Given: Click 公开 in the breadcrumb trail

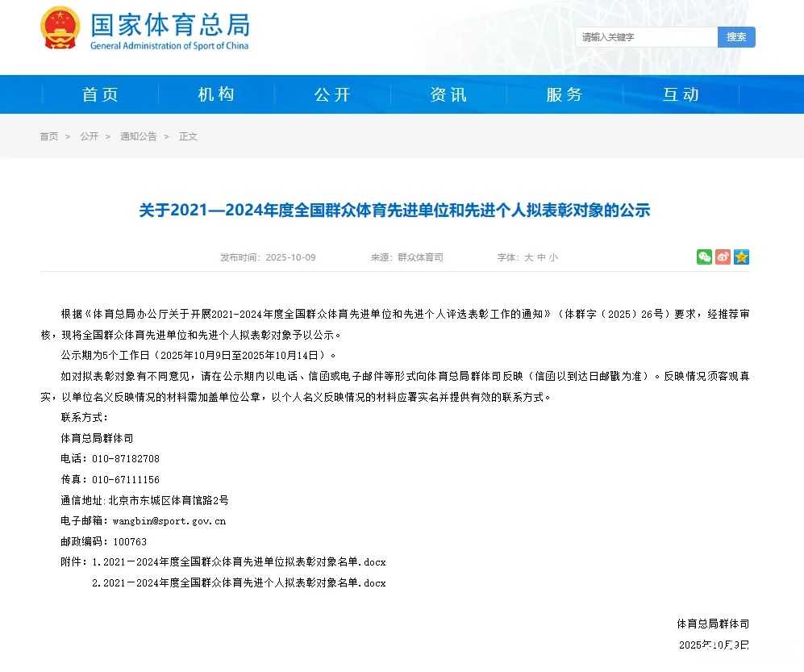Looking at the screenshot, I should pyautogui.click(x=89, y=136).
